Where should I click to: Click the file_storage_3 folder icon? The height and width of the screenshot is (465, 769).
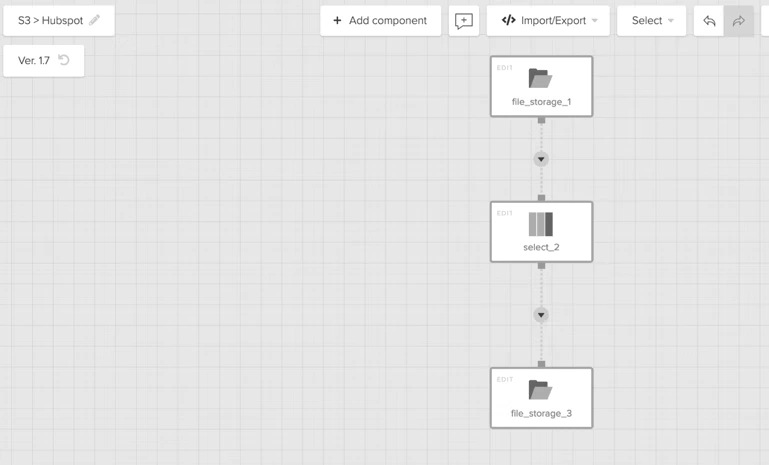point(540,390)
